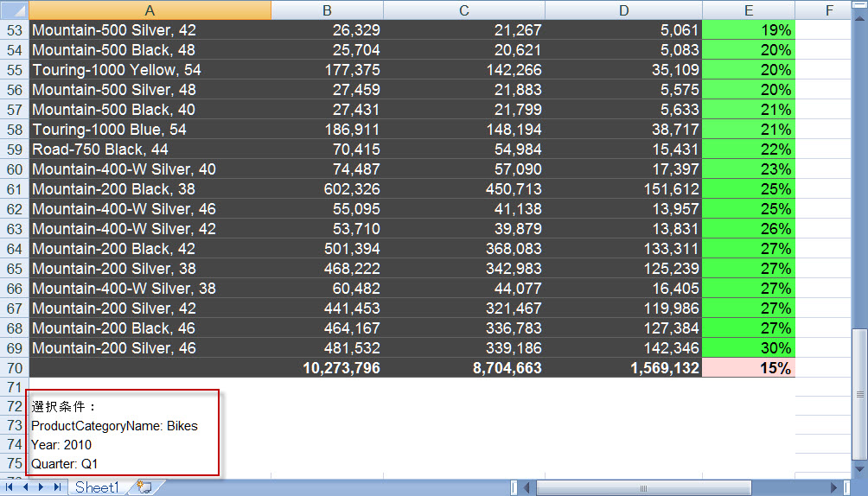The width and height of the screenshot is (868, 496).
Task: Select cell with value 38,717
Action: click(624, 130)
